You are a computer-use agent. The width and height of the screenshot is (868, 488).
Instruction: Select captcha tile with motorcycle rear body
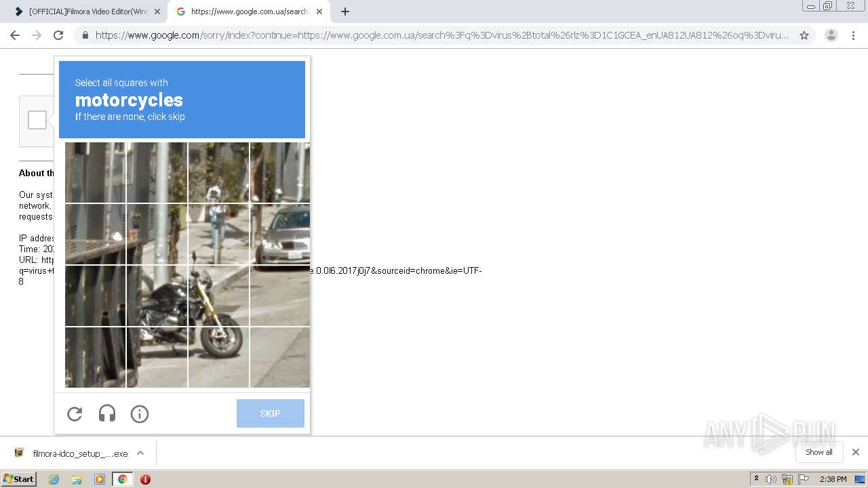(157, 296)
